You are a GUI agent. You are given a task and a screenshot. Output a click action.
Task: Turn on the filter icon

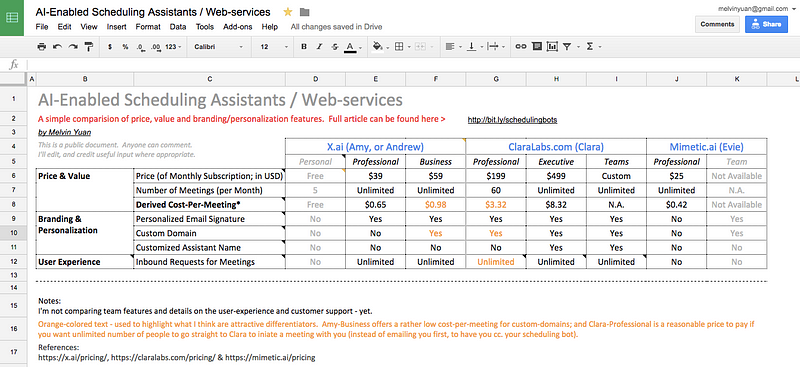click(567, 46)
